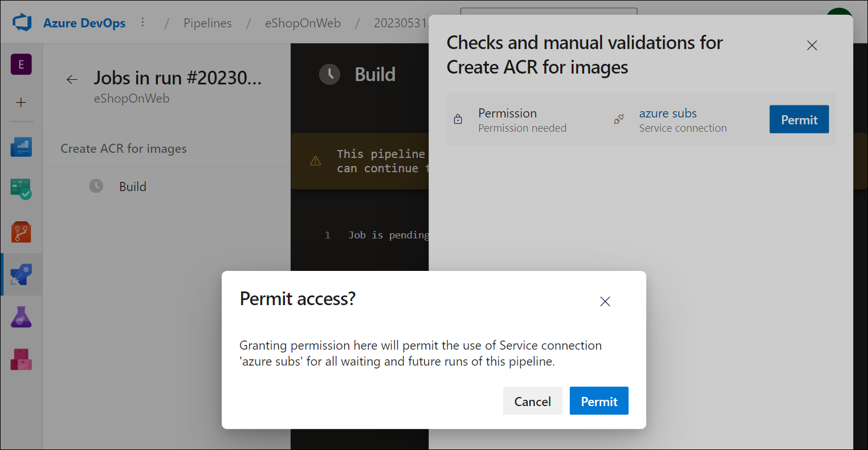Click the large pending clock icon in Build header
Screen dimensions: 868x450
pos(329,75)
